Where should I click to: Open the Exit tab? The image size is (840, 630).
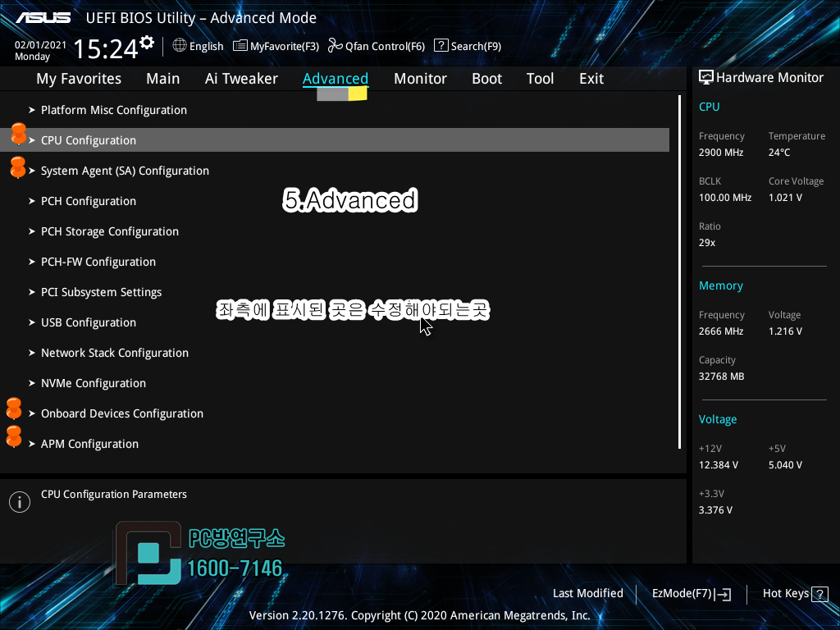(x=591, y=79)
